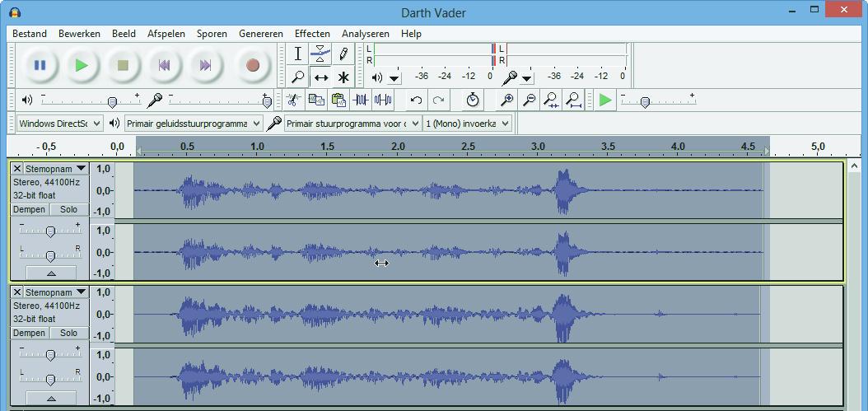The width and height of the screenshot is (868, 411).
Task: Fit the selection in the window
Action: [552, 100]
